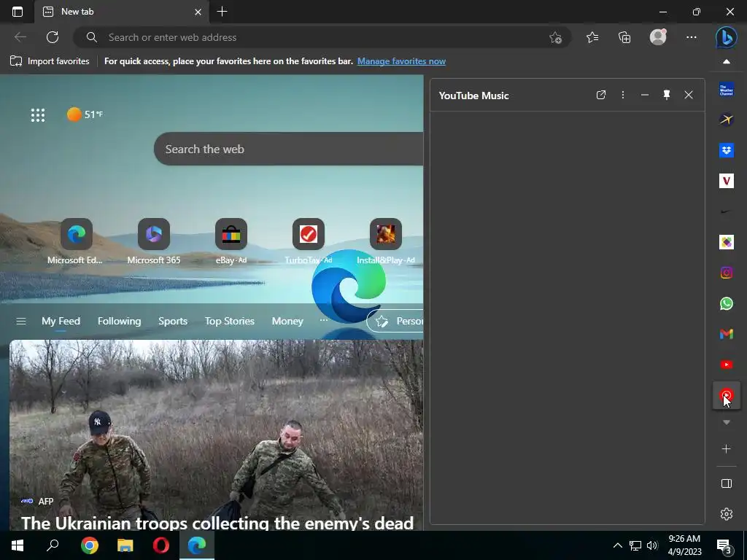Open the Collections toolbar icon
This screenshot has width=747, height=560.
pos(624,37)
